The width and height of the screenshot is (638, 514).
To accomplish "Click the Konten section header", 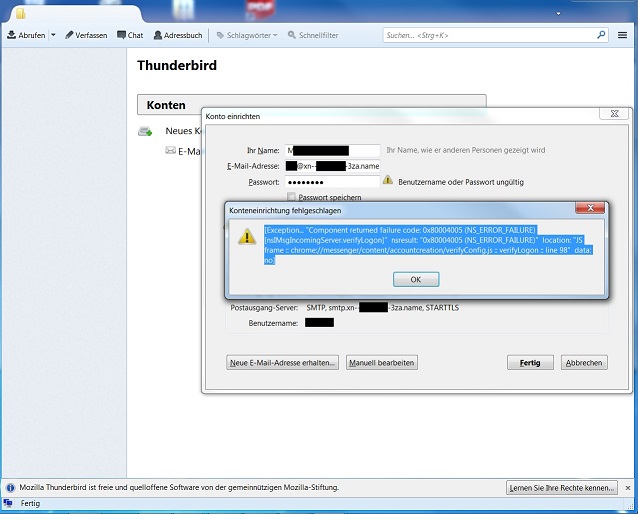I will click(x=312, y=105).
